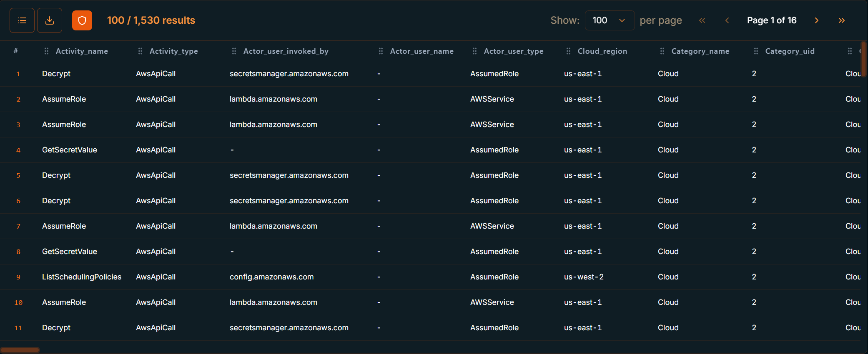The width and height of the screenshot is (868, 354).
Task: Grab the Category_uid column drag handle
Action: (x=756, y=51)
